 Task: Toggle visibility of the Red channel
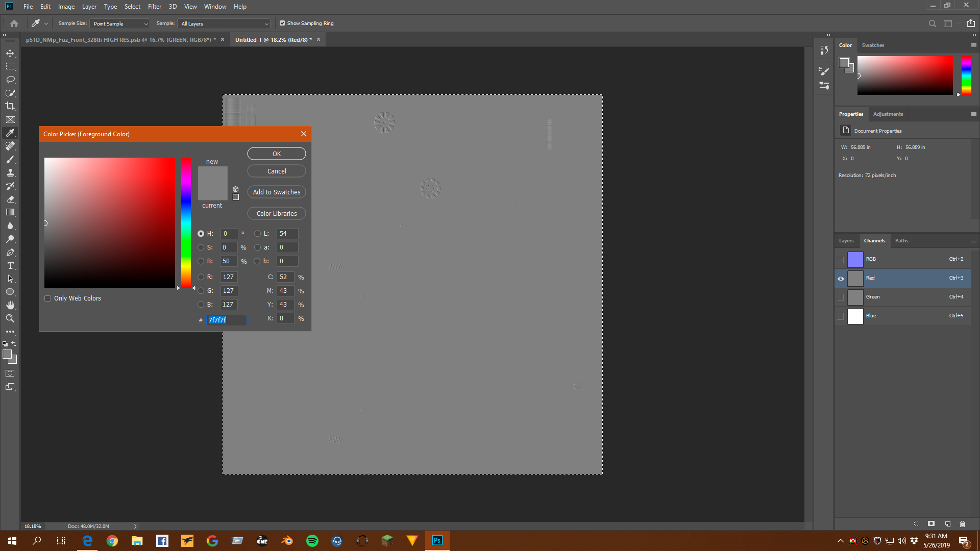coord(841,279)
